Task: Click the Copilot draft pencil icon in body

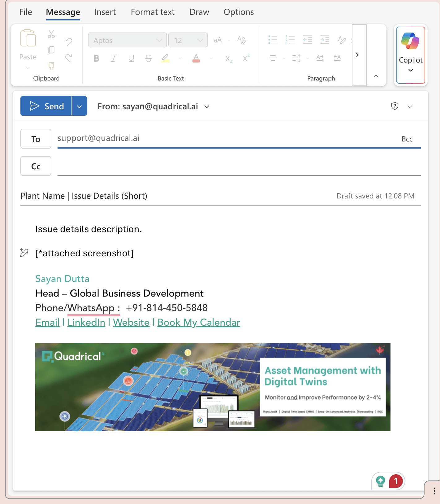Action: coord(24,253)
